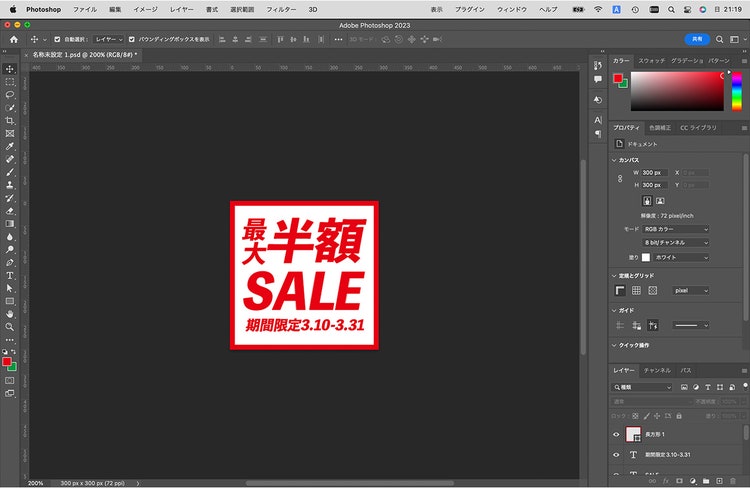Add new layer with plus icon
The image size is (750, 488).
(719, 481)
